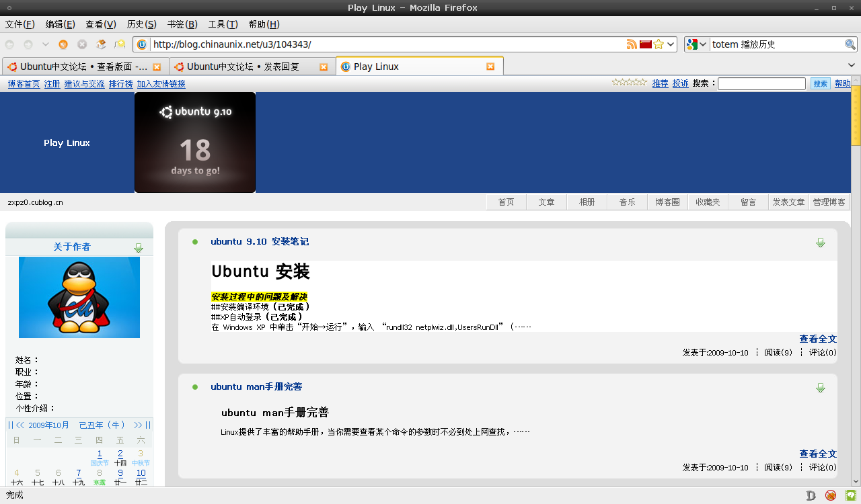Click the new-bookmark star icon in the toolbar
The image size is (861, 504).
click(120, 44)
